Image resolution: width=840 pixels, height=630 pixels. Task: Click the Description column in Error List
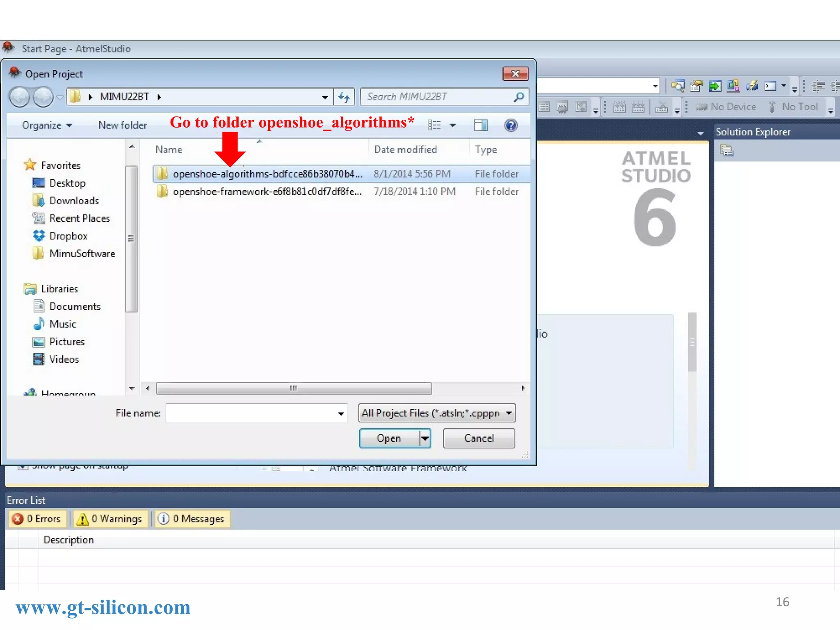click(x=68, y=540)
